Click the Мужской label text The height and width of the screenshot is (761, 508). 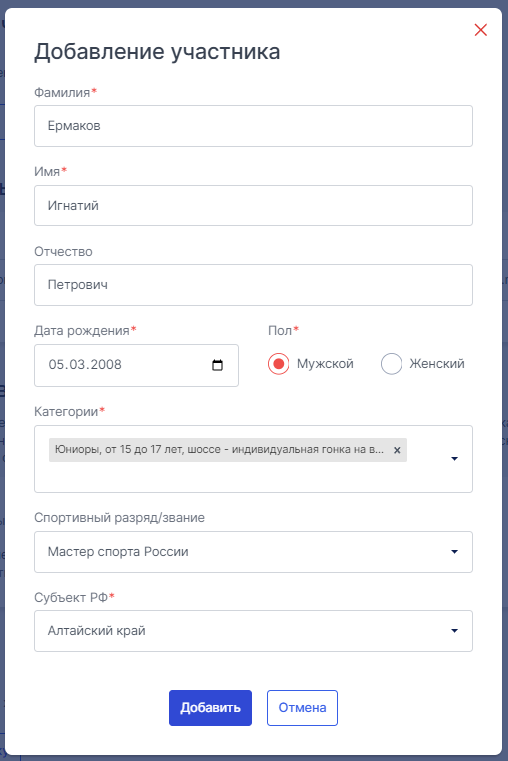coord(325,364)
